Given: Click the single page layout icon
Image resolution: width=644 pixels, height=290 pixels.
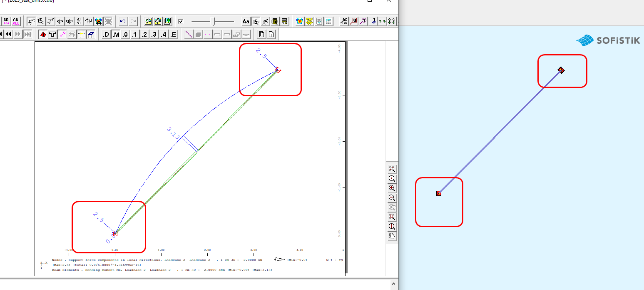Looking at the screenshot, I should 262,34.
